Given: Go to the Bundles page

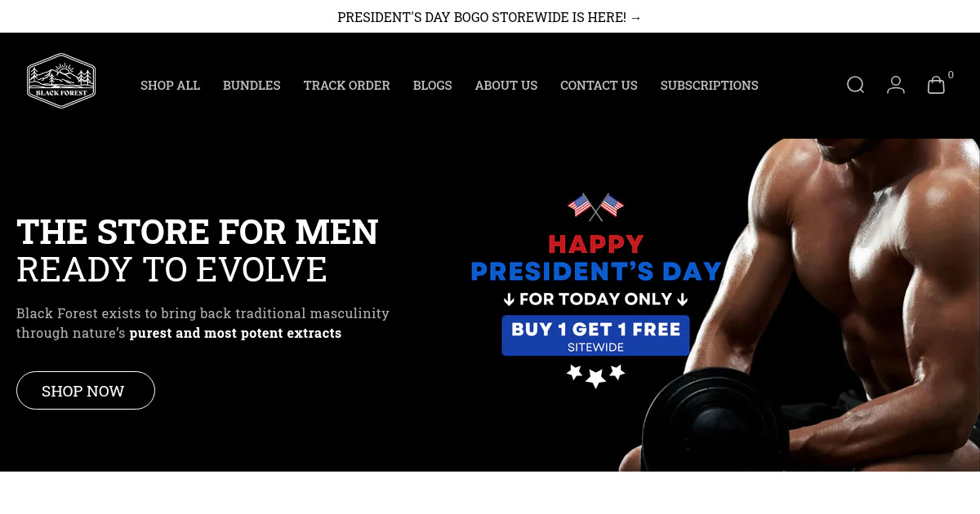Looking at the screenshot, I should coord(252,85).
